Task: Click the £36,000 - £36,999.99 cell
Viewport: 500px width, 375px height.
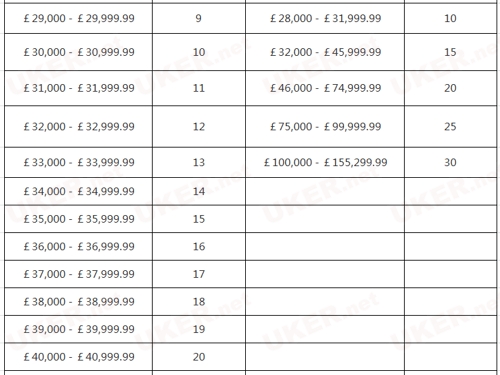Action: (x=79, y=247)
